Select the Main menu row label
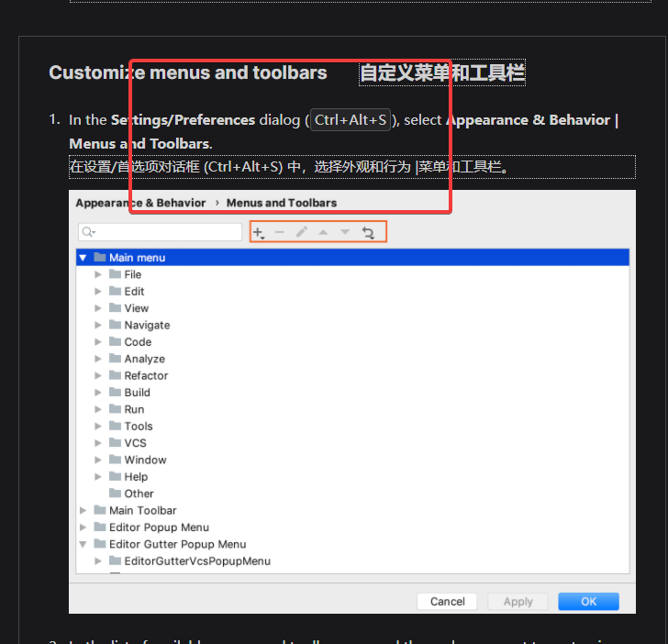The image size is (668, 644). (x=138, y=258)
